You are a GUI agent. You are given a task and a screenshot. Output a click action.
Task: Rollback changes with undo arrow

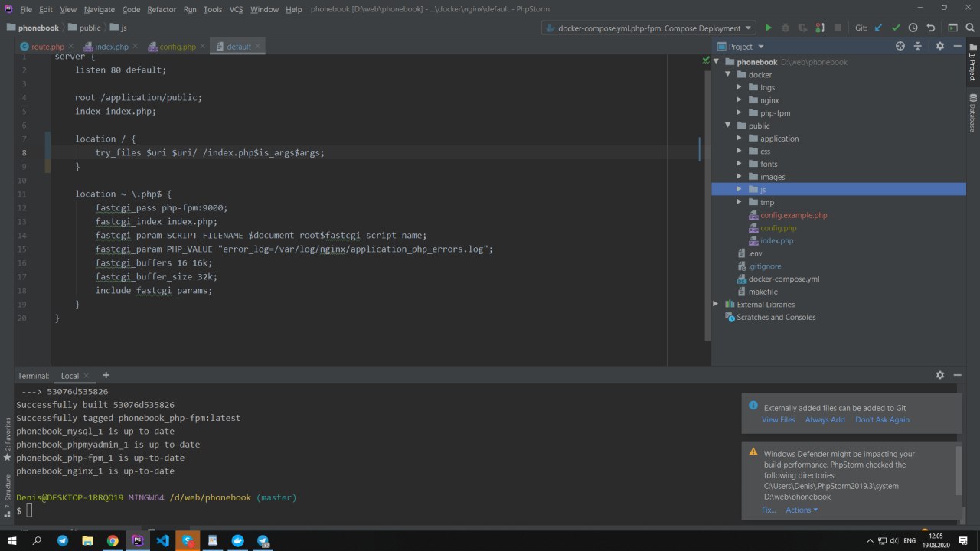click(x=931, y=28)
